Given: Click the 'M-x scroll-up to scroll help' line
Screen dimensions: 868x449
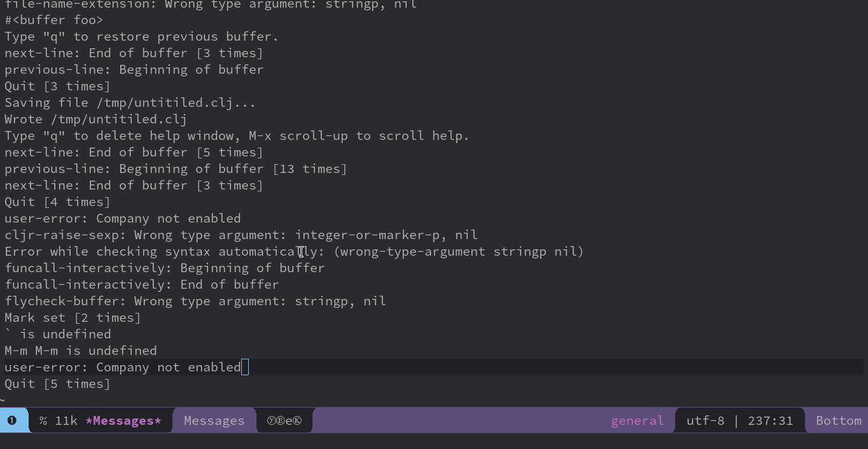Looking at the screenshot, I should click(x=237, y=135).
